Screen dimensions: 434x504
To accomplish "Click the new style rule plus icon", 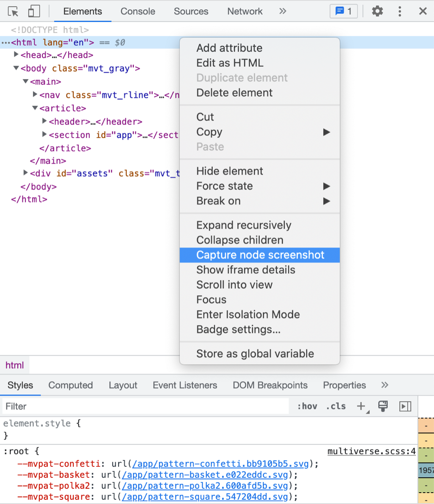I will [x=362, y=406].
